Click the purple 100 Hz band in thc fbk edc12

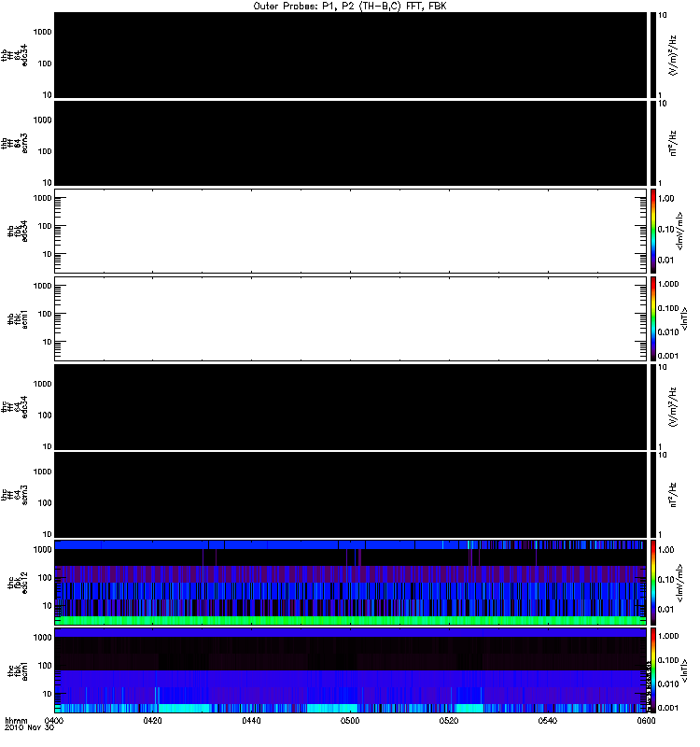(x=350, y=574)
